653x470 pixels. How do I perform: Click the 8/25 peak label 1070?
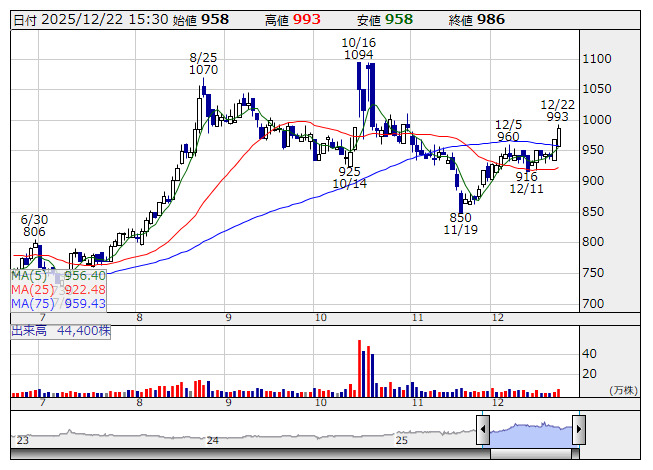[203, 71]
